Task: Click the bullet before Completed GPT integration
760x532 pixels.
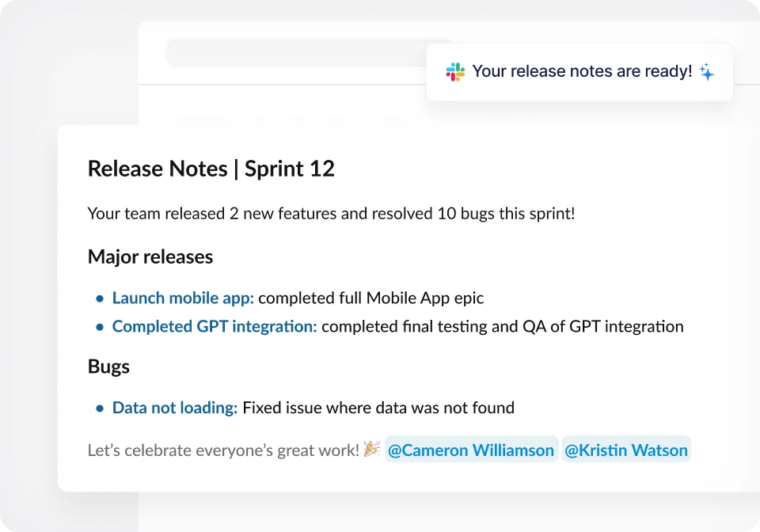Action: [100, 327]
